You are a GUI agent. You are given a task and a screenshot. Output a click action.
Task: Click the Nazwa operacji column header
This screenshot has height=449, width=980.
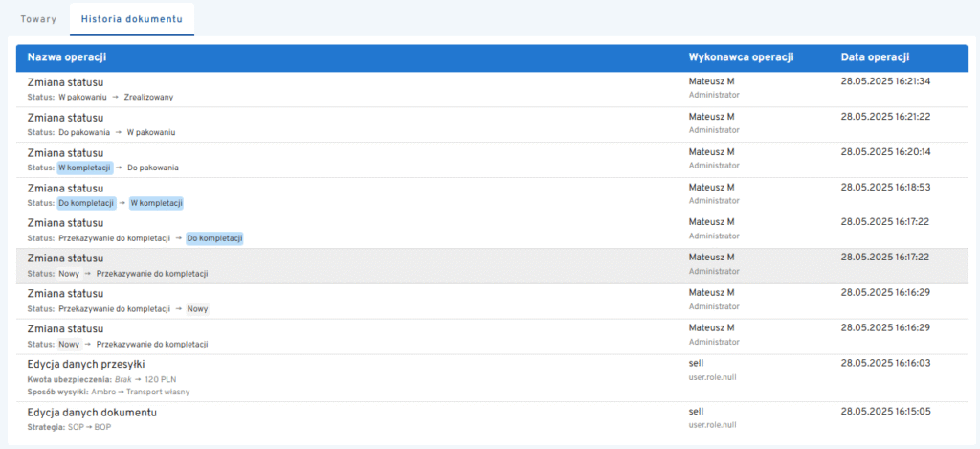(x=66, y=57)
